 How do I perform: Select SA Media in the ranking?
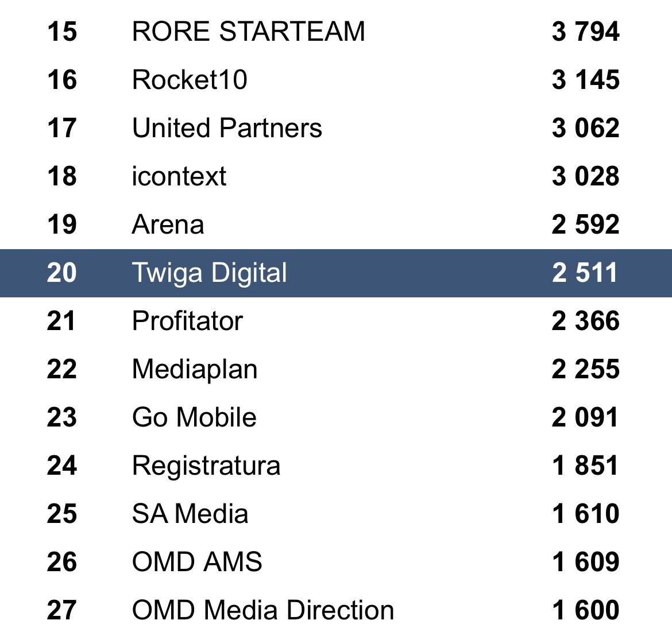[190, 513]
